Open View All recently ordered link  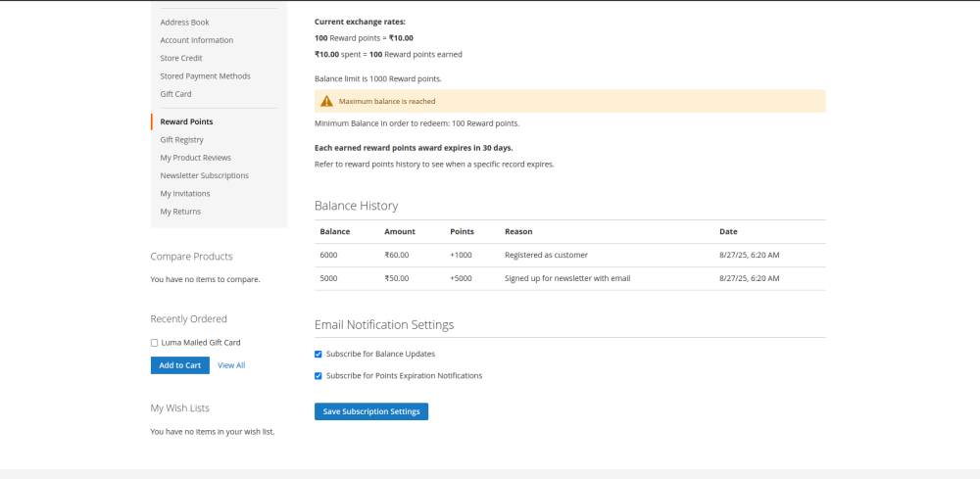(x=231, y=365)
